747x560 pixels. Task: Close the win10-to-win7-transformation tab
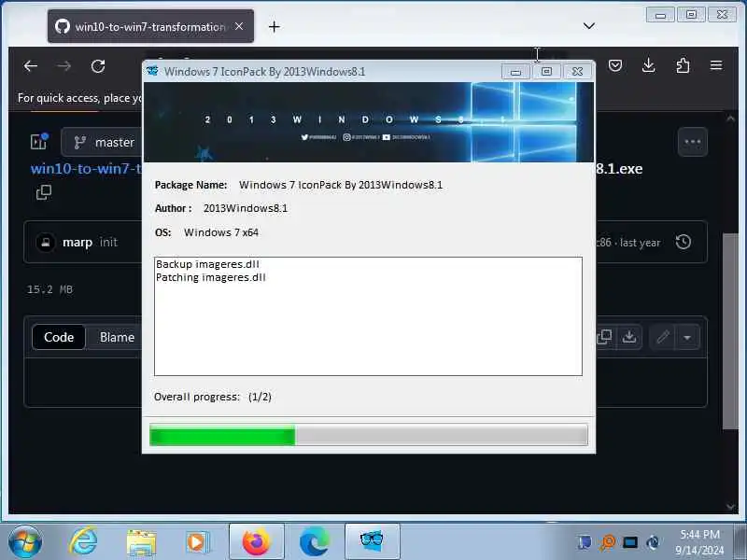(x=239, y=27)
